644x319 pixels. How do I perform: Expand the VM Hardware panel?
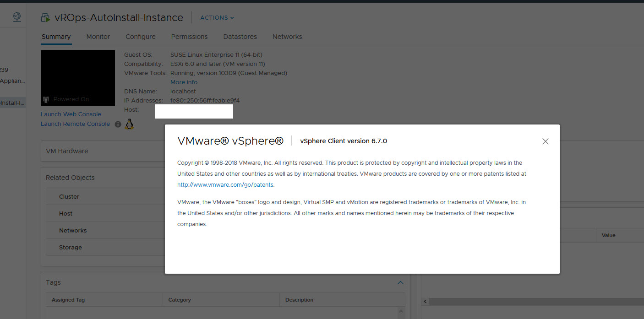point(67,151)
